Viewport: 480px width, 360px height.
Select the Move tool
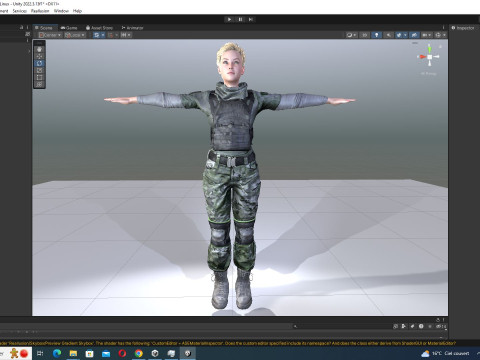point(39,56)
